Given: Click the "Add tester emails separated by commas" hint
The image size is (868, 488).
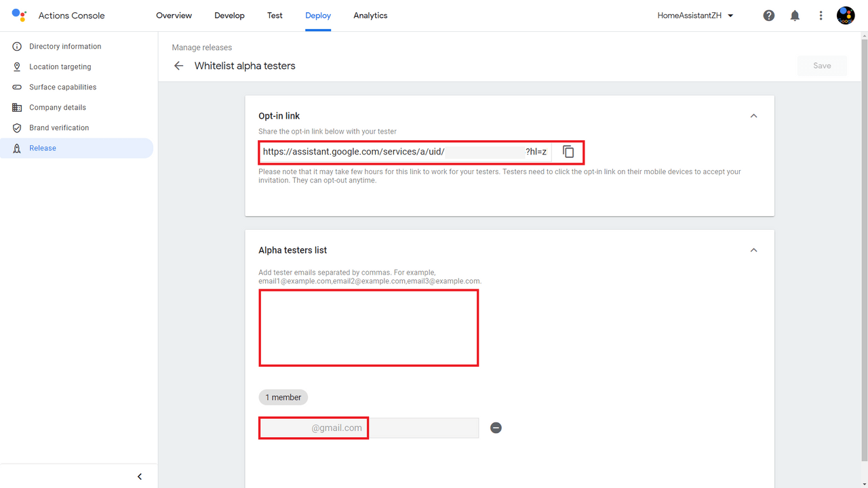Looking at the screenshot, I should tap(370, 277).
